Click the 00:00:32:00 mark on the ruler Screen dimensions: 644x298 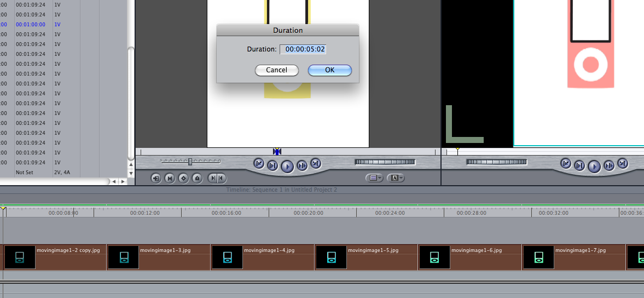pos(553,213)
